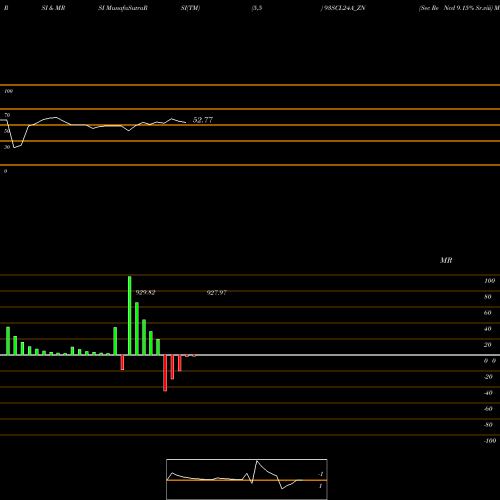Viewport: 500px width, 500px height.
Task: Select the 'SI MunafaSutraR' header text
Action: 123,8
